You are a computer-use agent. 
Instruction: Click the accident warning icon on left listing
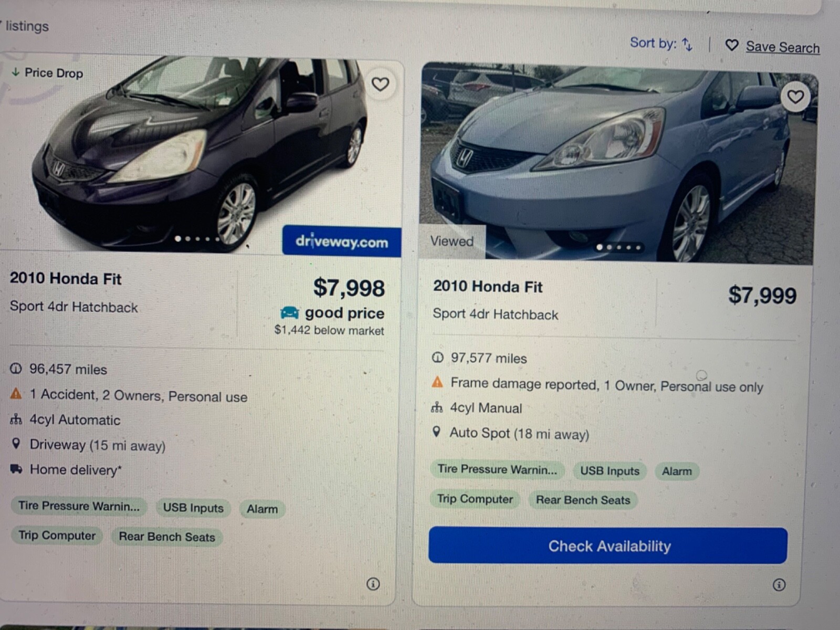(x=16, y=393)
